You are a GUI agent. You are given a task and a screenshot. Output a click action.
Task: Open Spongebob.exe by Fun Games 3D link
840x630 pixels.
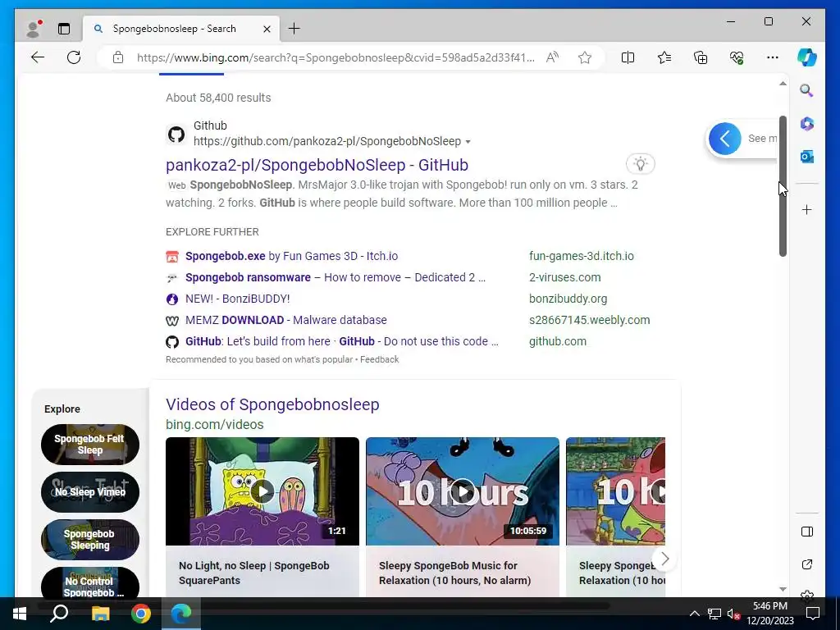pyautogui.click(x=291, y=256)
